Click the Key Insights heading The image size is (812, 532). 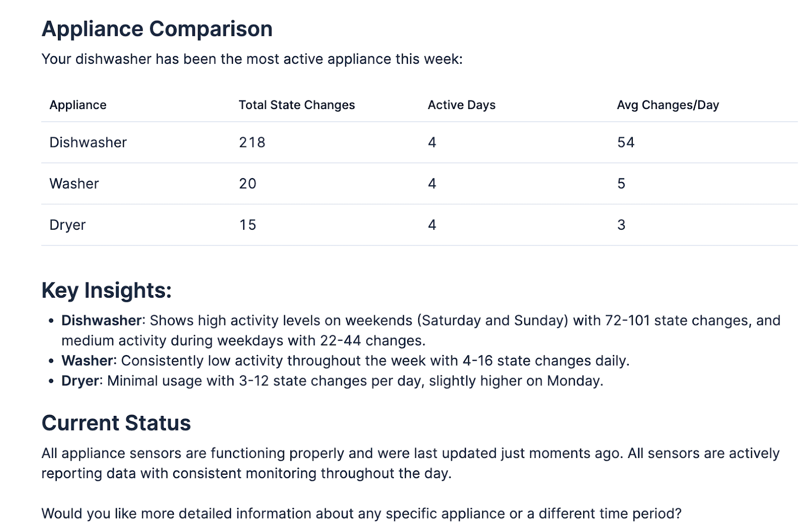pos(107,291)
